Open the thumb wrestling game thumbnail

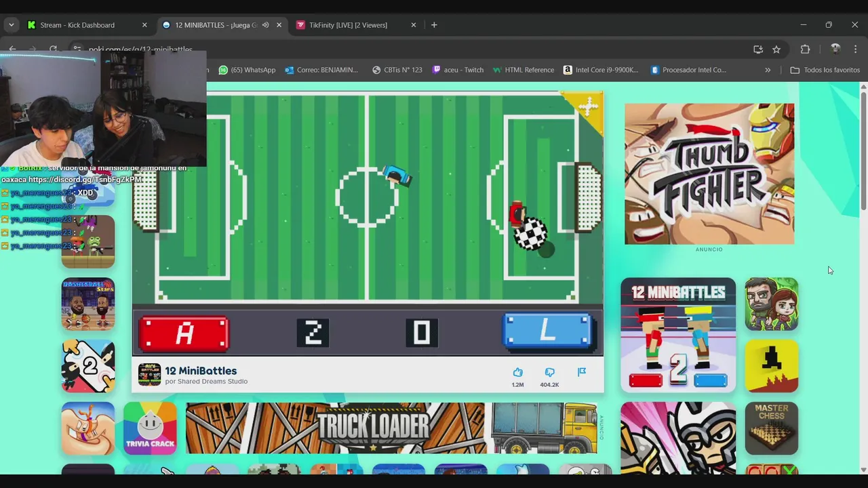[88, 428]
